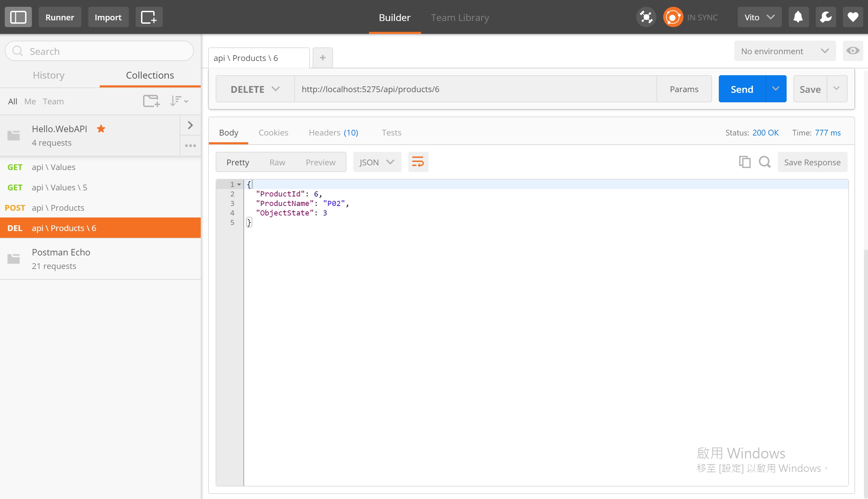Open response Headers (10) tab

click(x=333, y=133)
